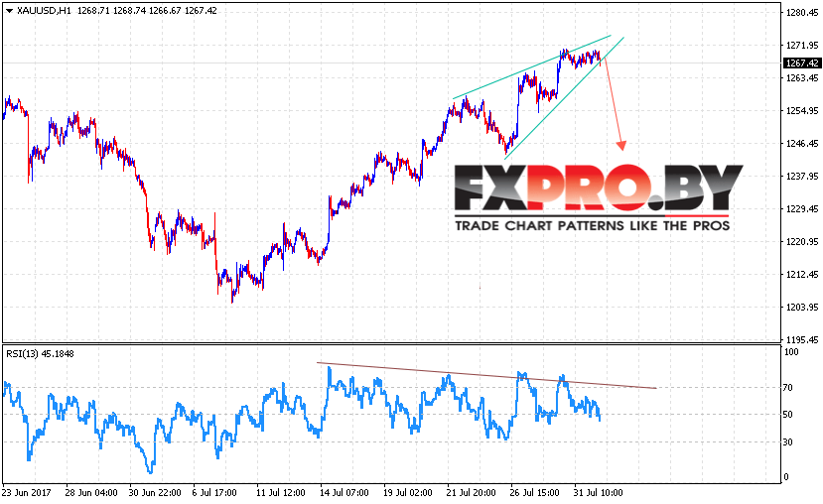Click the 26 Jul 15:00 time label
The width and height of the screenshot is (823, 504).
point(535,493)
